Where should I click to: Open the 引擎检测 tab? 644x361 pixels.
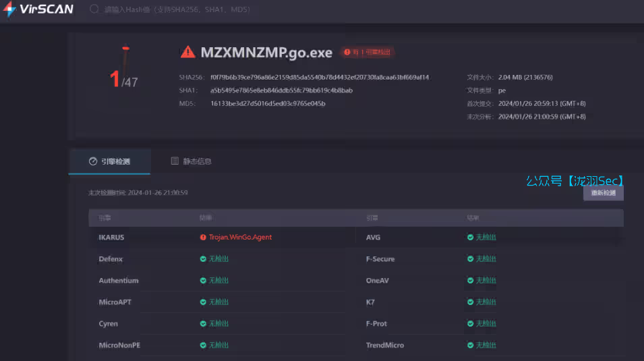click(x=109, y=161)
